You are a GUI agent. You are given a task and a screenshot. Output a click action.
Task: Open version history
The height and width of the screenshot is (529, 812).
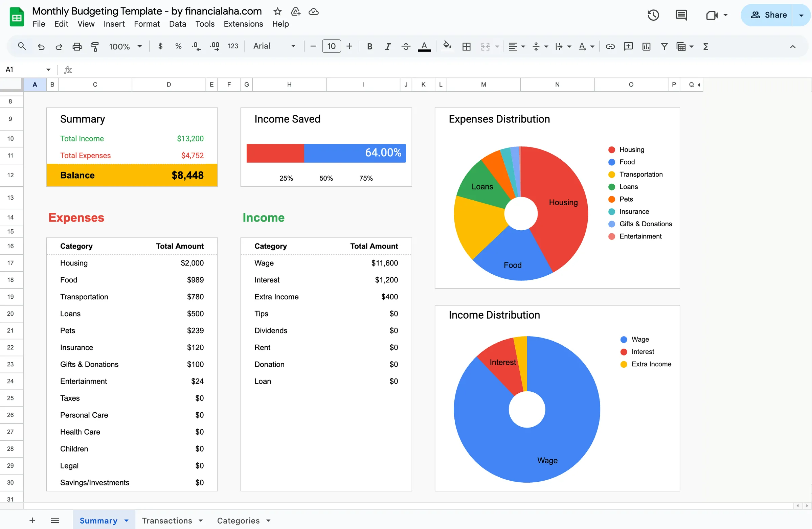tap(653, 15)
